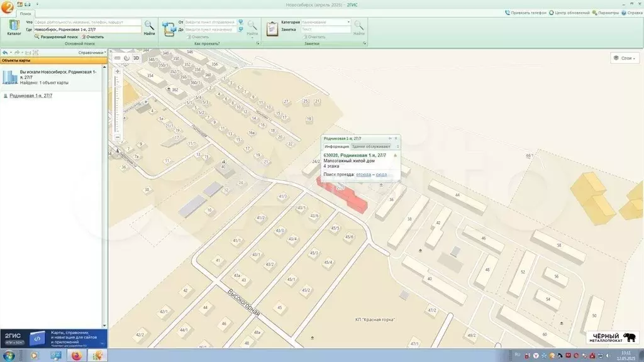Click the До destination input field
644x362 pixels.
click(210, 30)
